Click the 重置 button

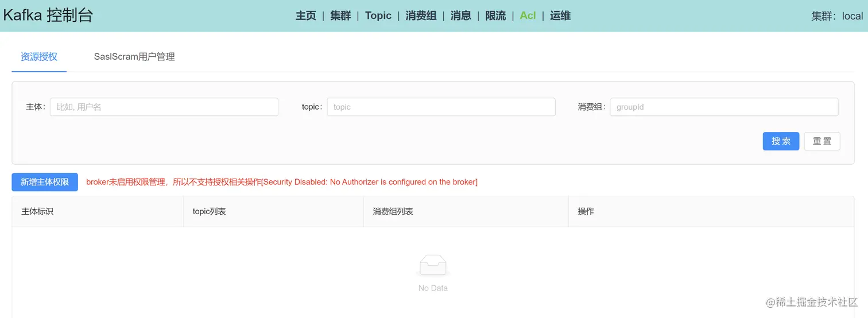(822, 141)
